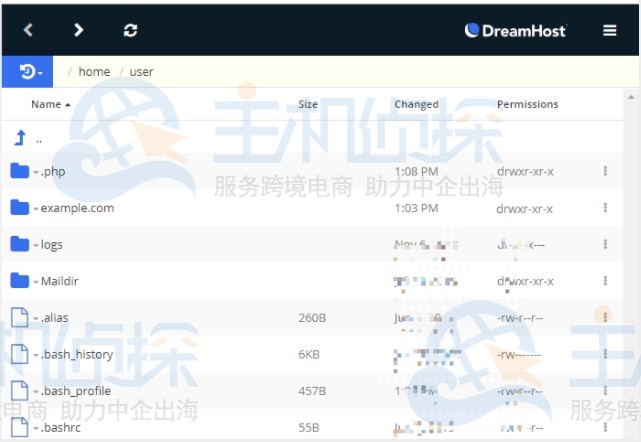Open the three-dot menu for .bash_profile
This screenshot has width=641, height=442.
[x=605, y=390]
